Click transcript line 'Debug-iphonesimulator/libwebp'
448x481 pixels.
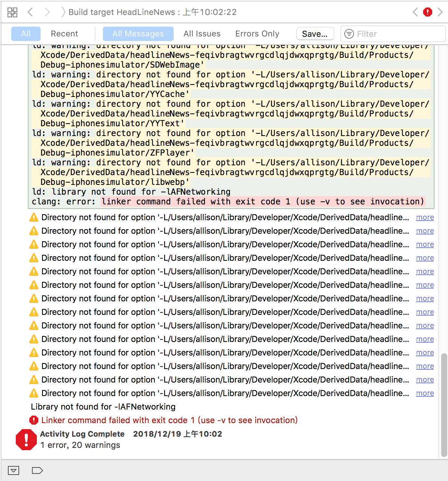pos(115,182)
